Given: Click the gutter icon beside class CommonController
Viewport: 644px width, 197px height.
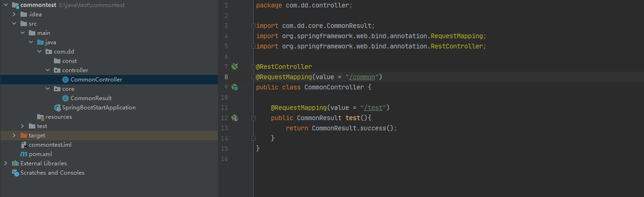Looking at the screenshot, I should (x=235, y=87).
